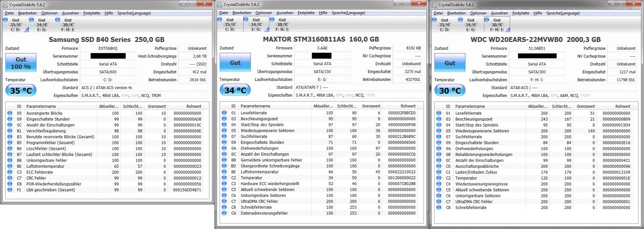Click status orb of Rekalibrierungswiederholungen row
The image size is (644, 229).
(439, 154)
